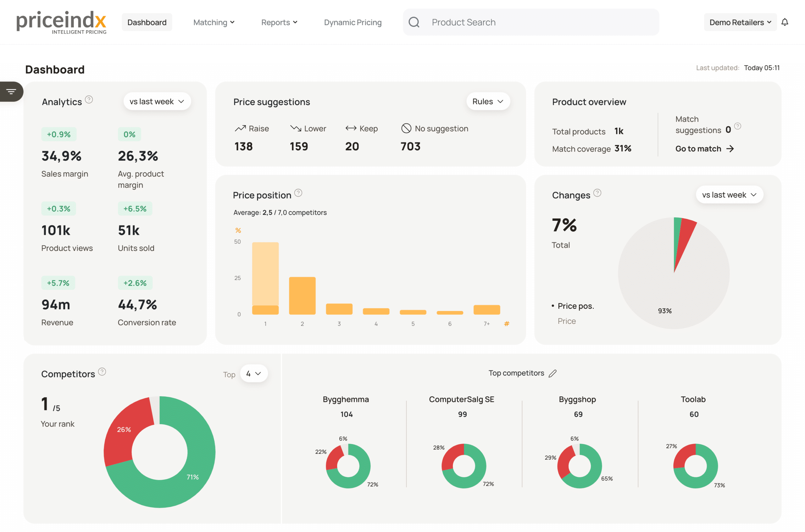Open the Top 4 competitors count dropdown

pos(253,373)
